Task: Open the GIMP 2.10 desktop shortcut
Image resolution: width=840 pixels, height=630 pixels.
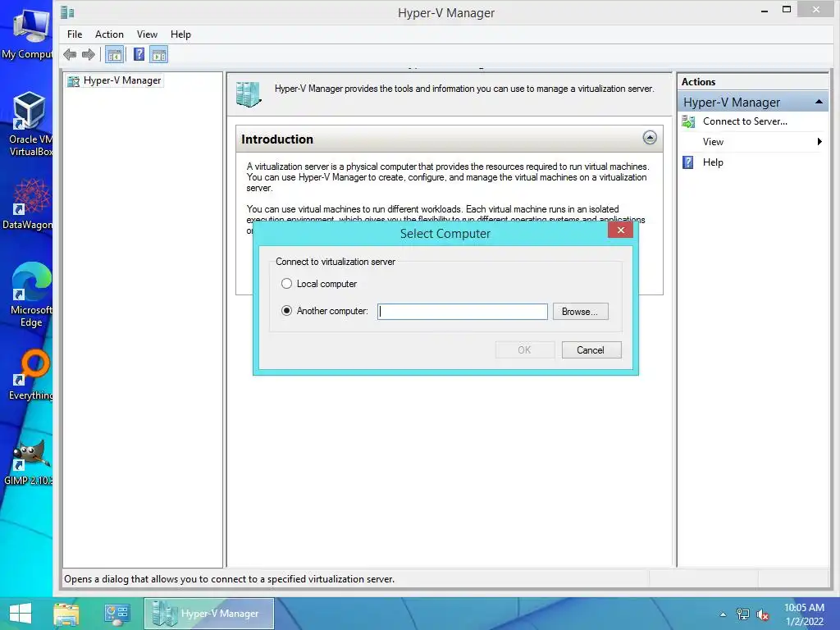Action: 29,462
